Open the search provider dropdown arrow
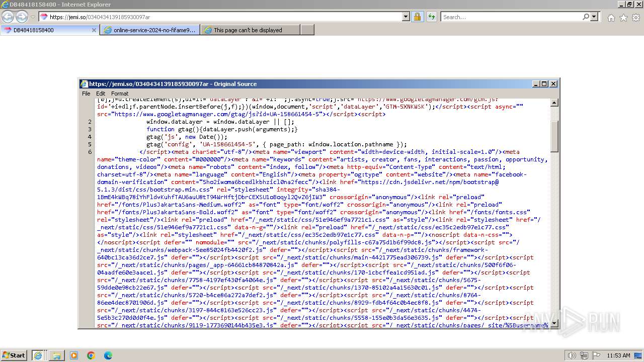This screenshot has height=362, width=644. (x=594, y=17)
